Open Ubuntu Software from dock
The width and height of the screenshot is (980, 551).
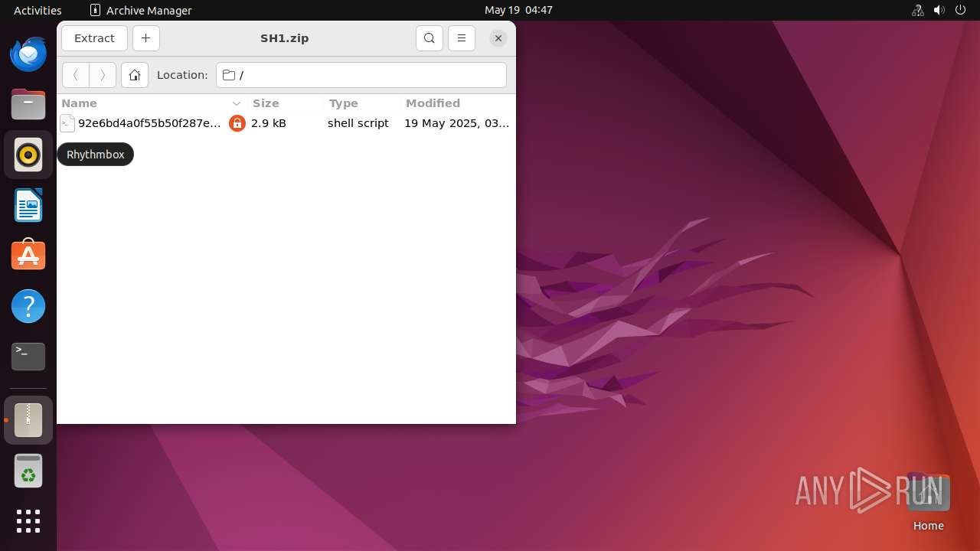point(28,256)
